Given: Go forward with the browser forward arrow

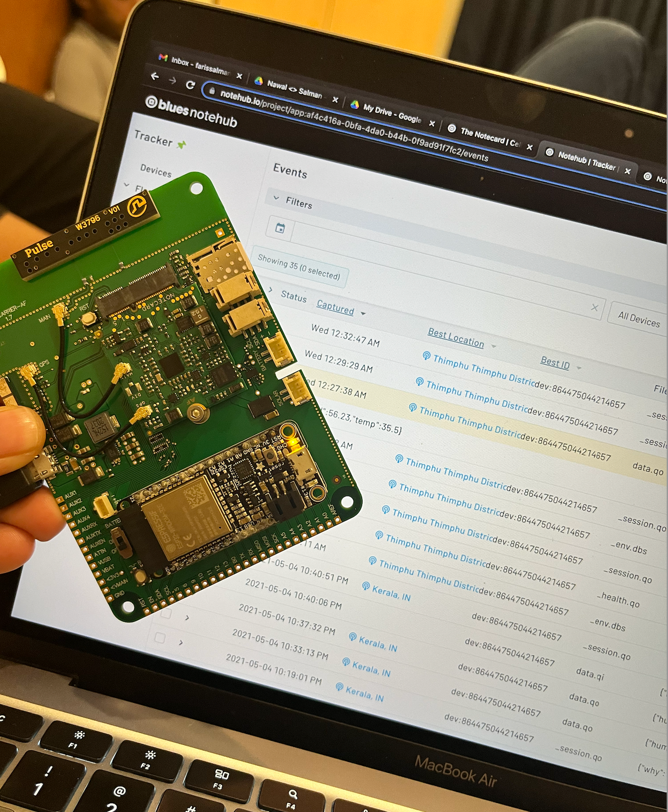Looking at the screenshot, I should (x=172, y=81).
